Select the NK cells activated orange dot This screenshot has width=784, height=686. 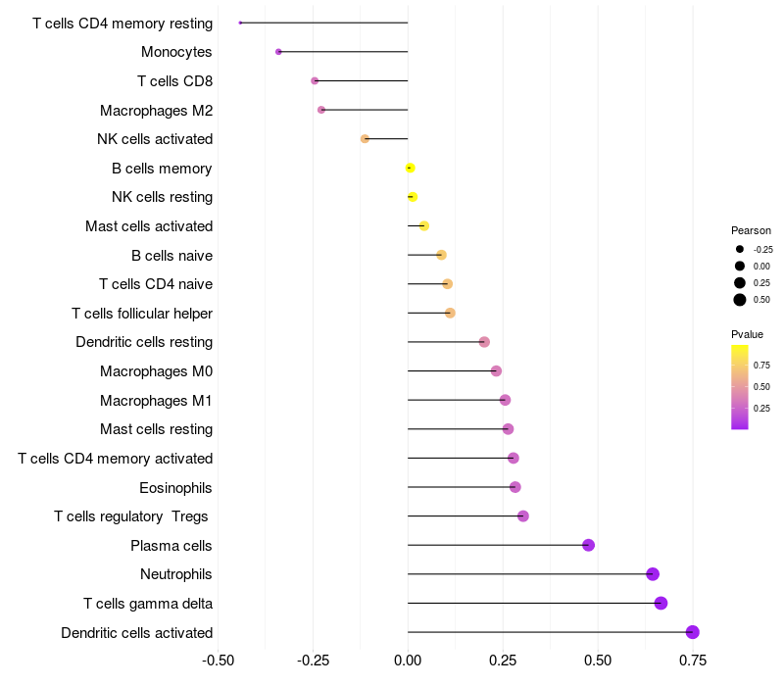365,139
